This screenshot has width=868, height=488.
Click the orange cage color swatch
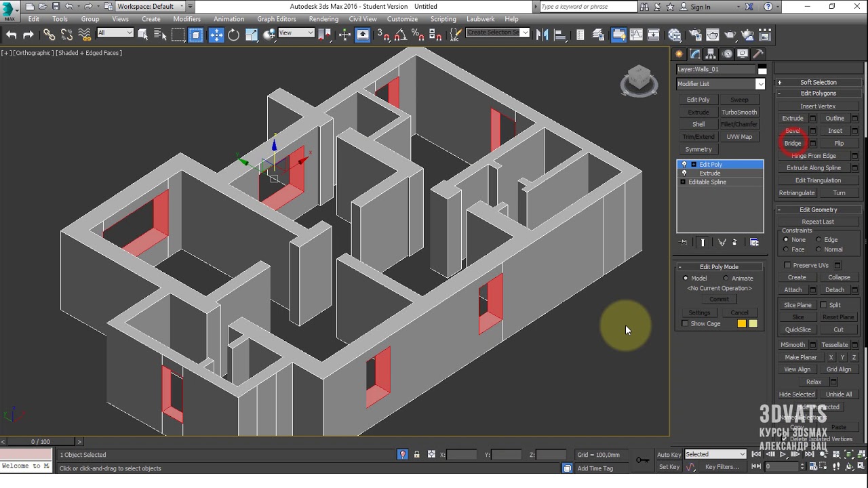742,323
